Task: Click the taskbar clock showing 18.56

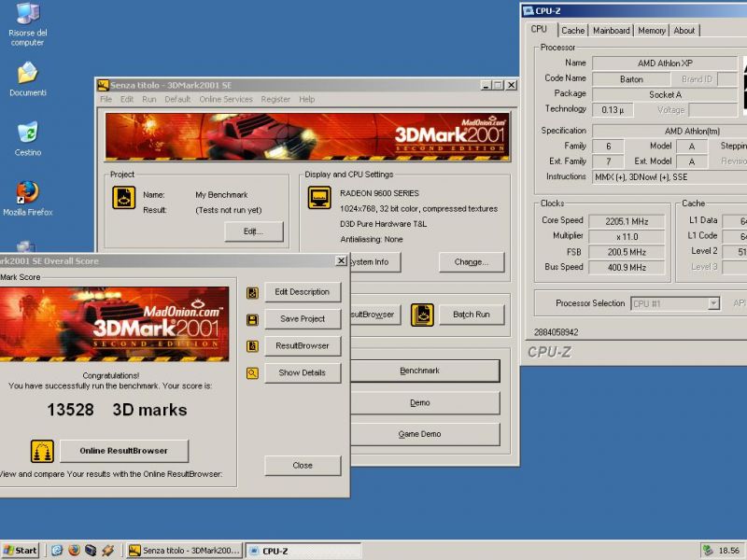Action: pyautogui.click(x=729, y=551)
